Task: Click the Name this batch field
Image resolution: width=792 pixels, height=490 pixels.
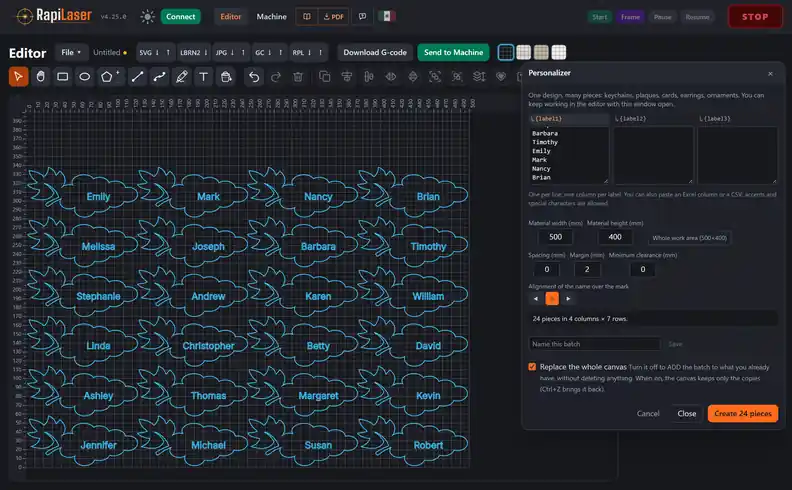Action: 594,344
